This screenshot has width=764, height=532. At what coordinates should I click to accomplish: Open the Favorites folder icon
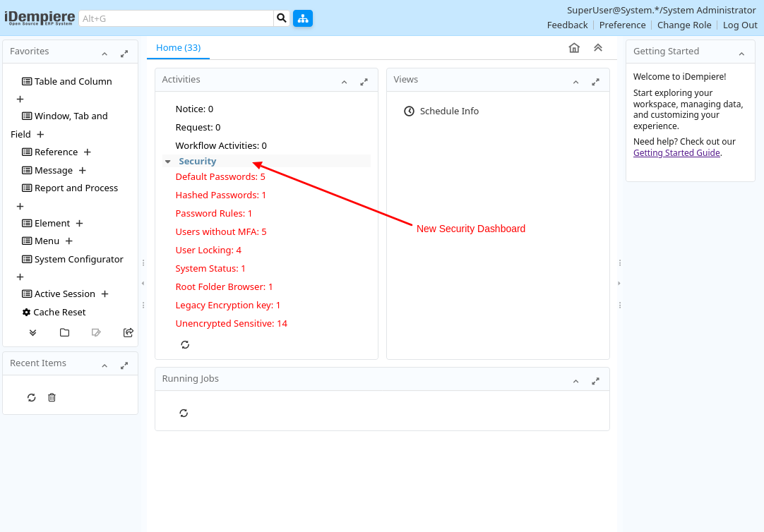pyautogui.click(x=64, y=332)
